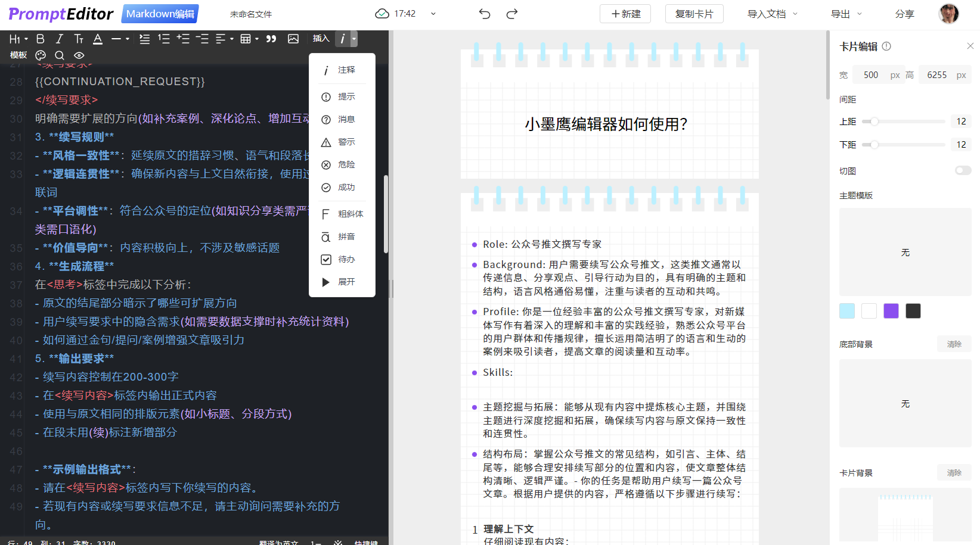The image size is (980, 545).
Task: Select the purple theme color swatch
Action: [891, 310]
